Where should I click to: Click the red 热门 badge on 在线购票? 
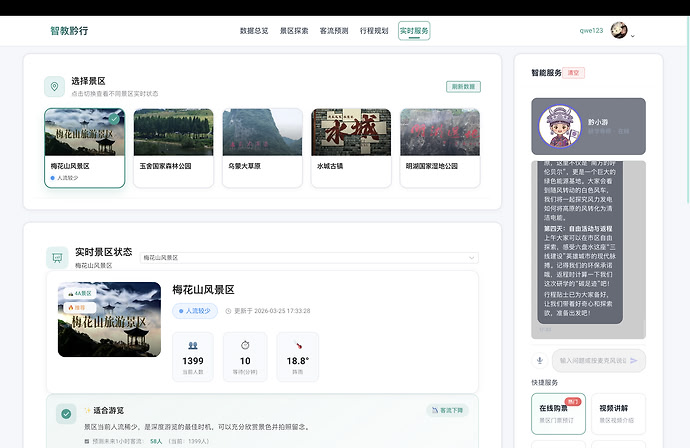point(573,401)
